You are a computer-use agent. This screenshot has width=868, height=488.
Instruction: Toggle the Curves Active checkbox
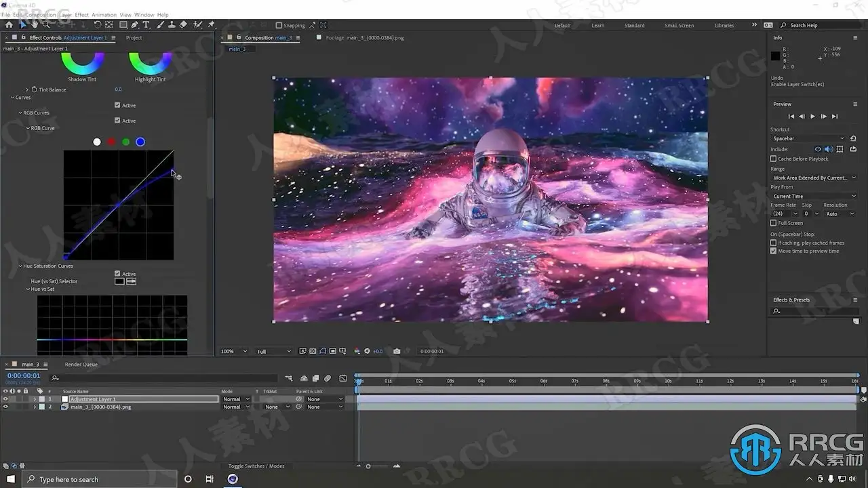117,105
